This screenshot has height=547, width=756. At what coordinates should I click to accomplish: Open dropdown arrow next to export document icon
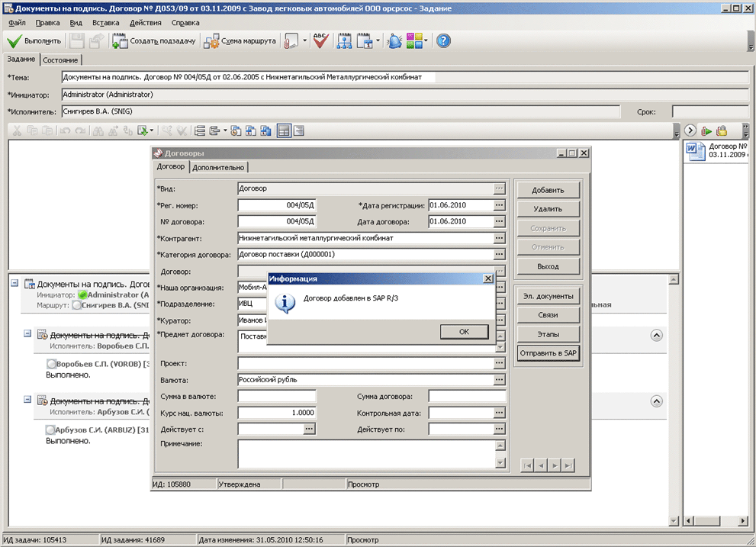coord(151,130)
